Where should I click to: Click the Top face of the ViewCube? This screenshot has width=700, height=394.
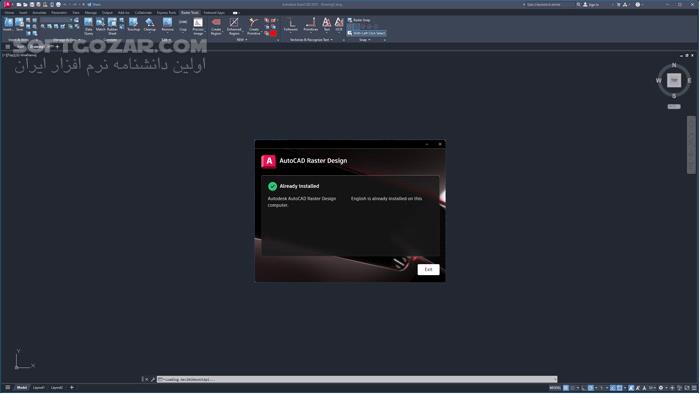tap(674, 80)
